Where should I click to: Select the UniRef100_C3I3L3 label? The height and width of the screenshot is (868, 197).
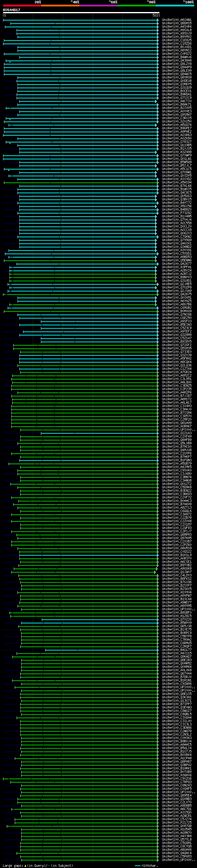[x=176, y=725]
